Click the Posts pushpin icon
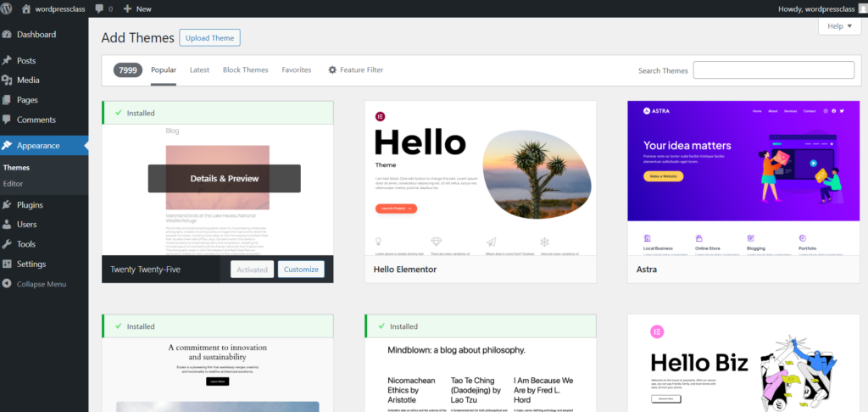 [7, 60]
